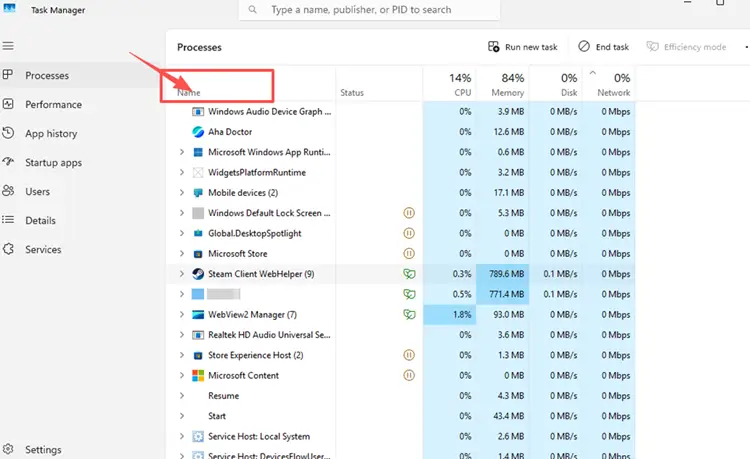Click the process search field
The width and height of the screenshot is (750, 459).
coord(369,10)
